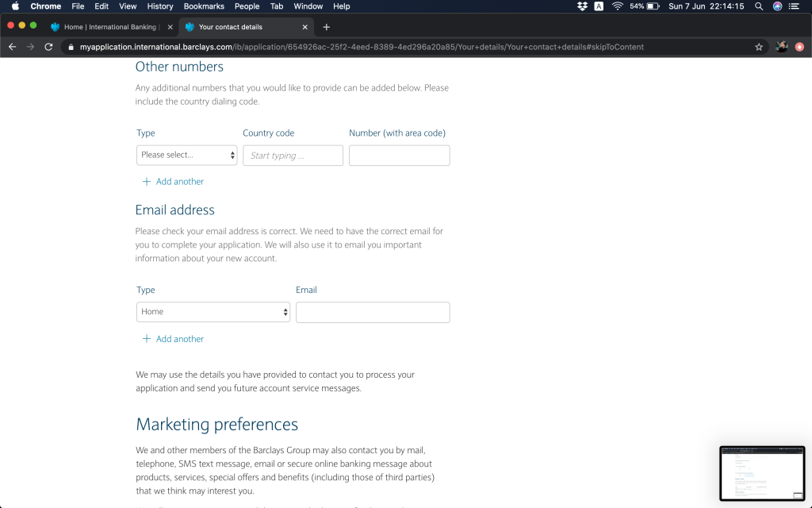Open the screenshot preview thumbnail

(x=761, y=473)
